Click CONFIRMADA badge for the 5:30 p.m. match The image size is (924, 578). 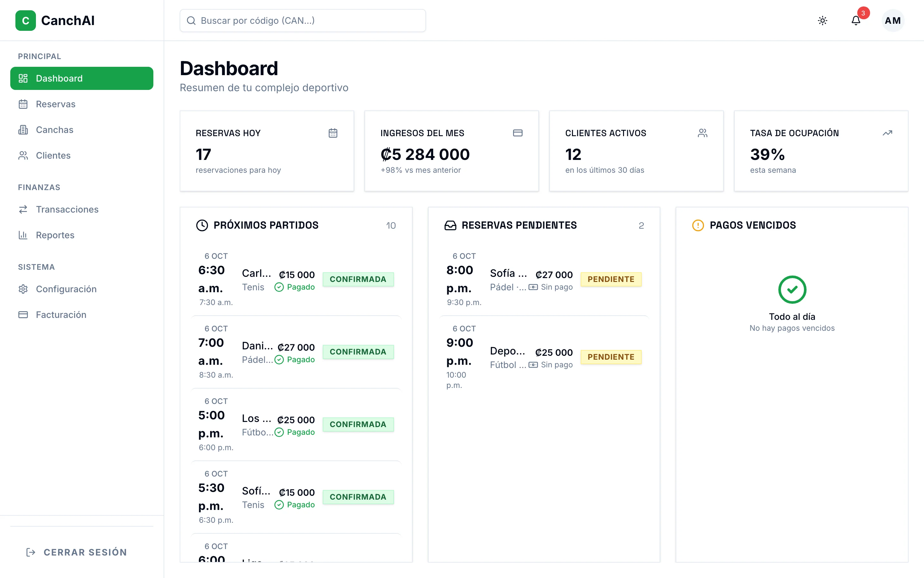358,497
